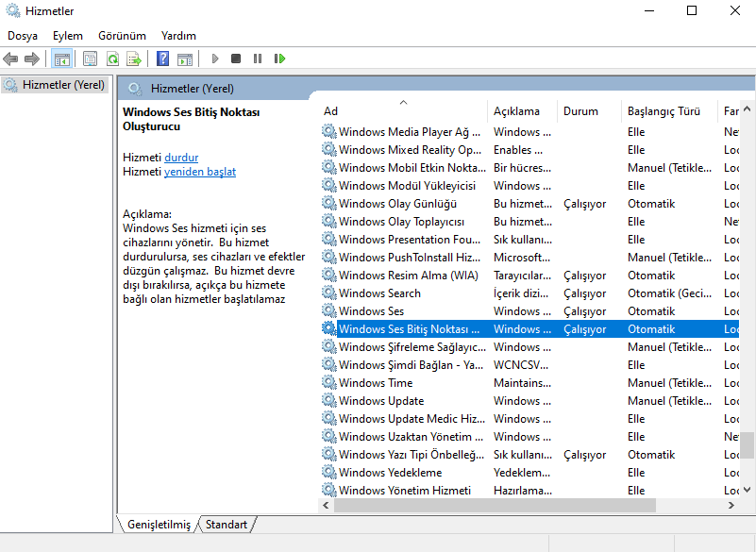Maximize the Hizmetler window
This screenshot has width=756, height=552.
692,10
